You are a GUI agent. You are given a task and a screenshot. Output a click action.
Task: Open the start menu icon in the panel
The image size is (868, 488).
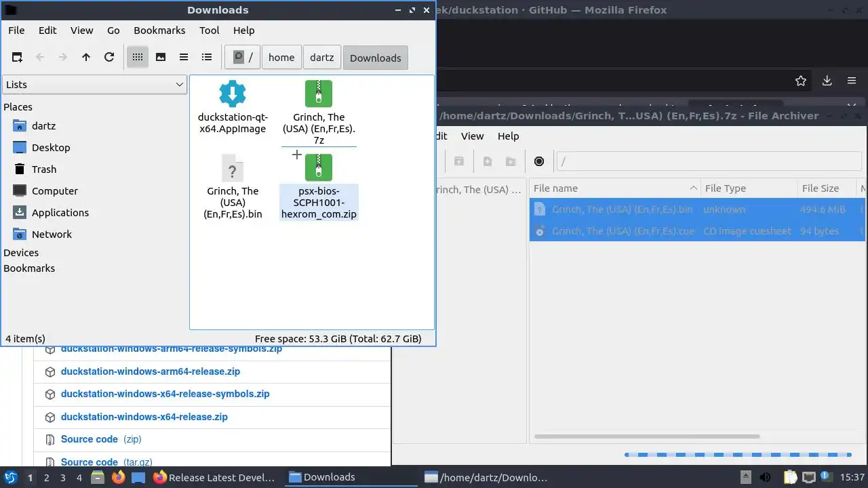[x=11, y=478]
